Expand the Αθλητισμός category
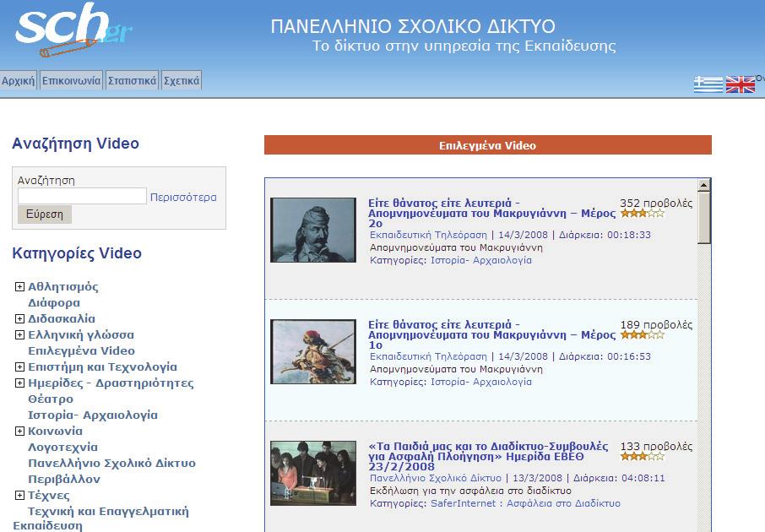The height and width of the screenshot is (532, 765). click(x=19, y=286)
